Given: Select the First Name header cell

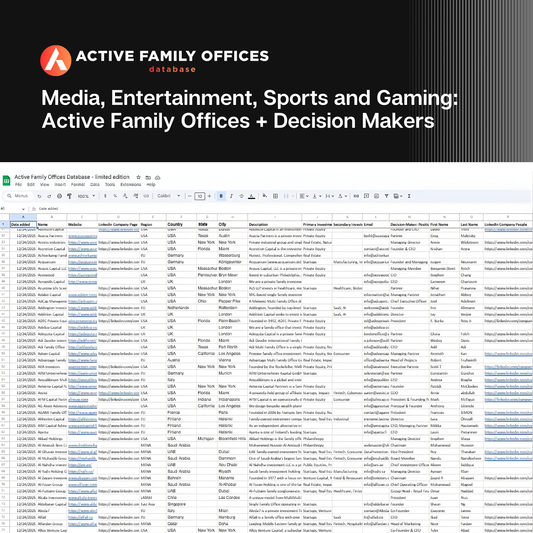Looking at the screenshot, I should [444, 224].
